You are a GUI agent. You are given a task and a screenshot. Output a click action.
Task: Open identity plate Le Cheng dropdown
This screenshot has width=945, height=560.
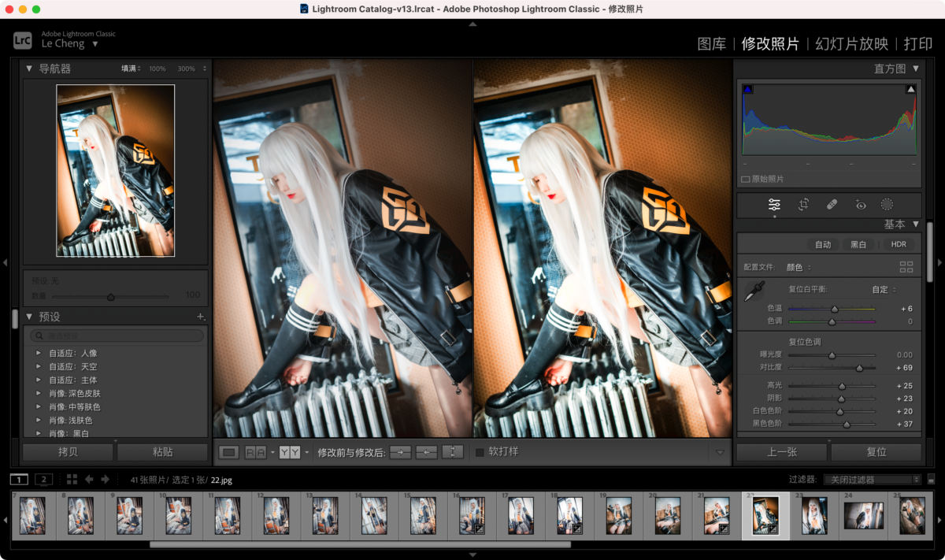(95, 44)
